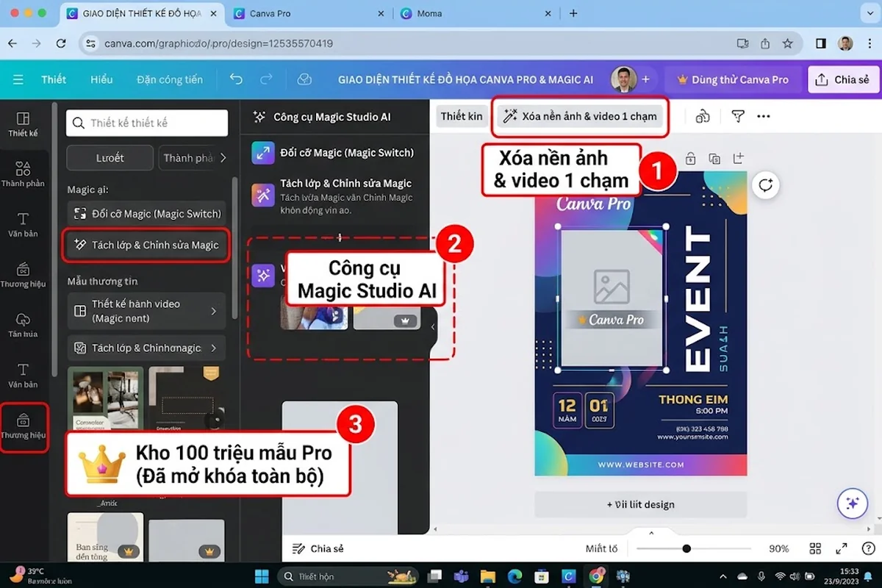
Task: Show more tabs with the chevron after Thành phần
Action: pos(223,157)
